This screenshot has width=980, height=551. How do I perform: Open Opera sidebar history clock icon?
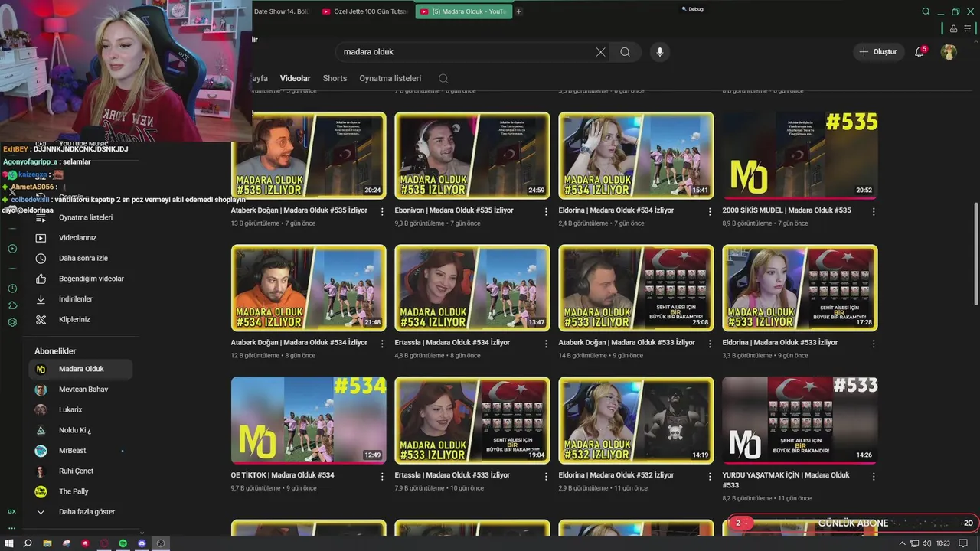pyautogui.click(x=12, y=289)
